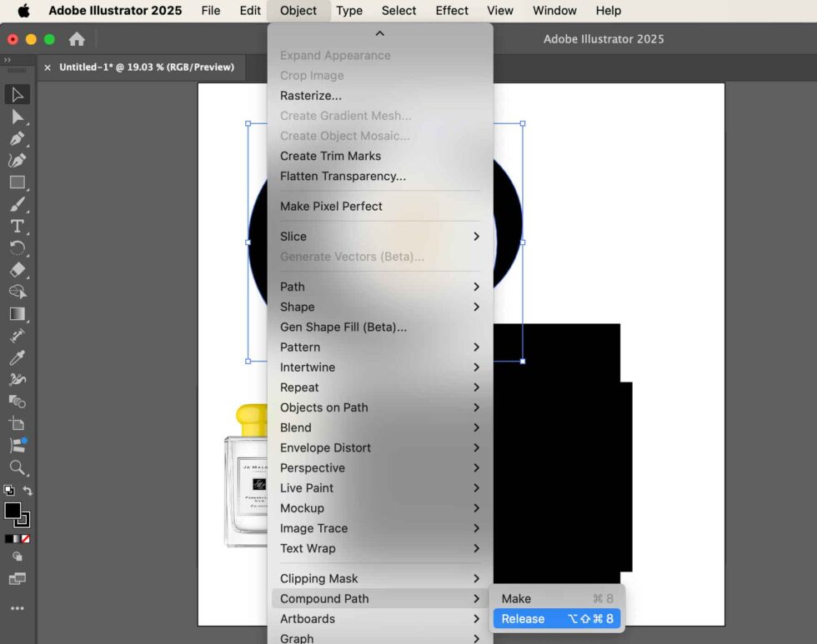This screenshot has width=817, height=644.
Task: Activate the Pen tool
Action: (x=18, y=138)
